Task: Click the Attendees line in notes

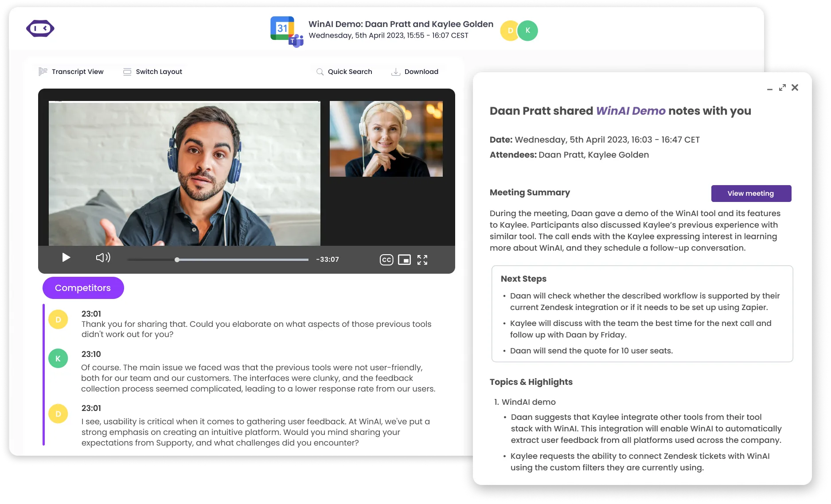Action: tap(569, 155)
